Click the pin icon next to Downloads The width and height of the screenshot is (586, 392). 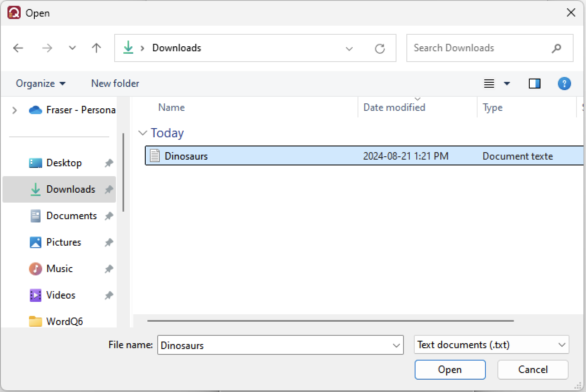[x=109, y=190]
